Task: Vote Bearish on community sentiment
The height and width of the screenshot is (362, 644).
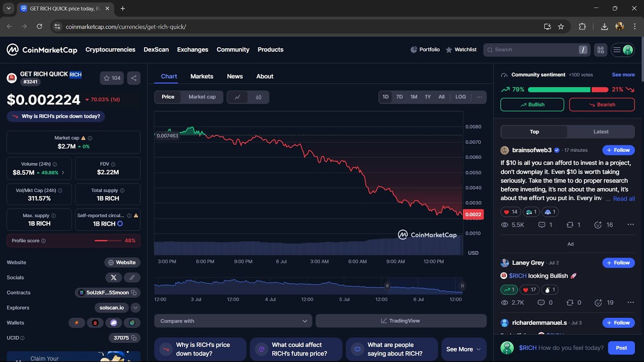Action: (602, 105)
